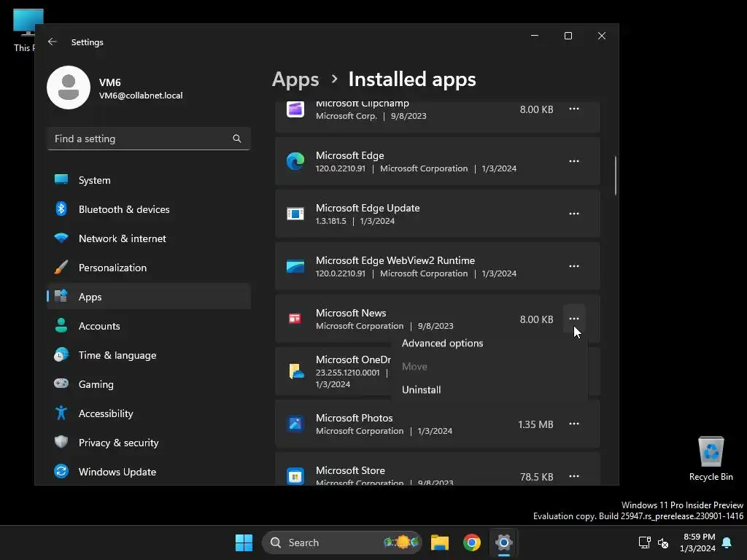Open Windows Update settings
This screenshot has height=560, width=747.
149,472
